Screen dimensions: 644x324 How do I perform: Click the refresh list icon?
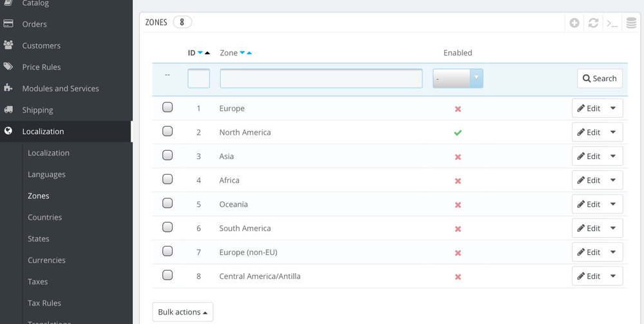point(593,23)
